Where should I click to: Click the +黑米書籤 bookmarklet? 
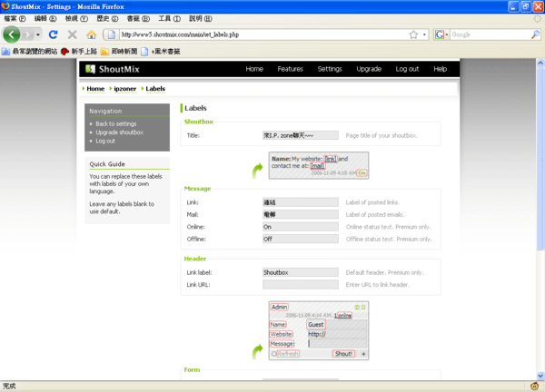[161, 52]
